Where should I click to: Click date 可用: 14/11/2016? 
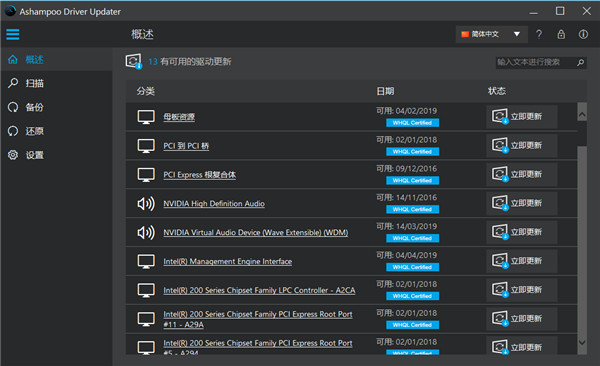tap(406, 198)
